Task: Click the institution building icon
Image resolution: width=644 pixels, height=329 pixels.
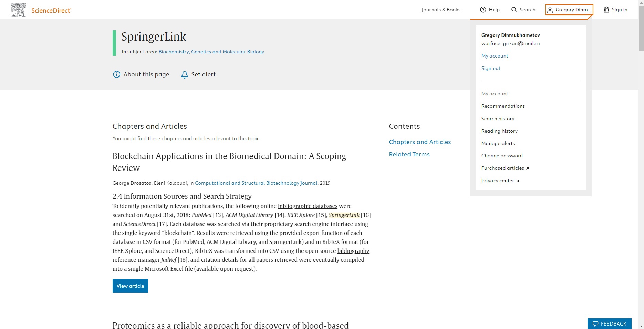Action: [x=606, y=10]
